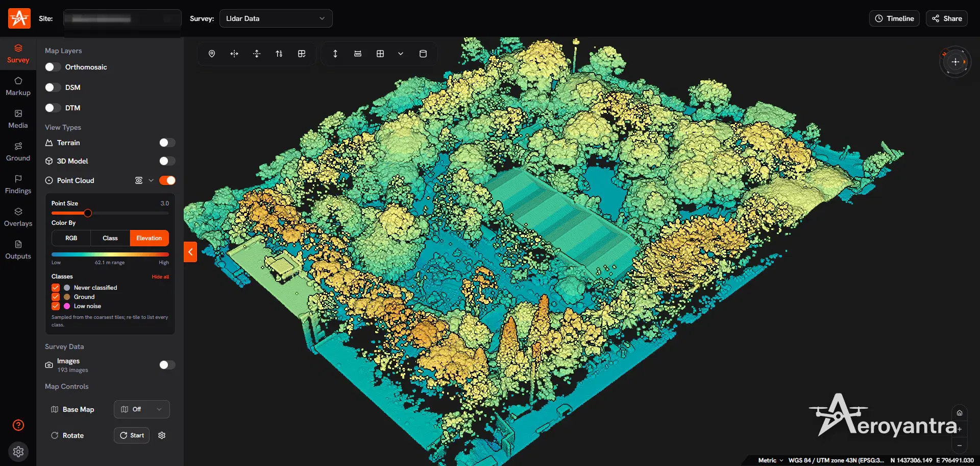
Task: Expand the toolbar chevron dropdown
Action: (401, 54)
